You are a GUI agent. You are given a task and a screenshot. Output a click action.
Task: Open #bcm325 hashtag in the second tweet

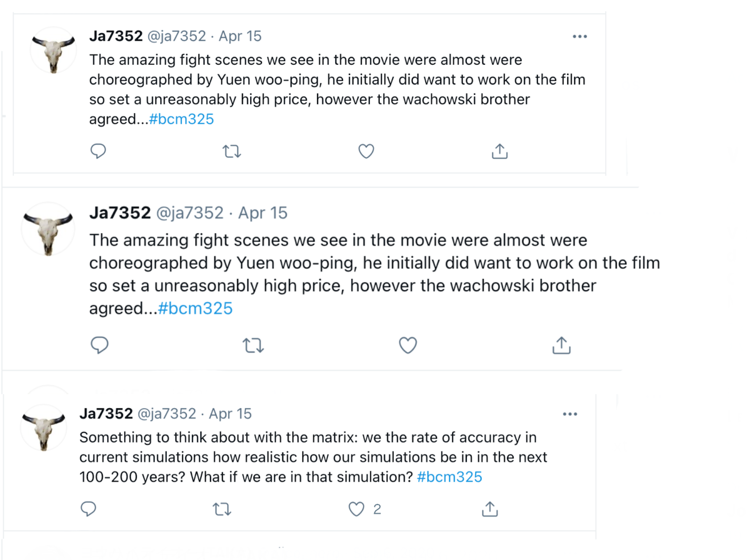click(x=195, y=308)
